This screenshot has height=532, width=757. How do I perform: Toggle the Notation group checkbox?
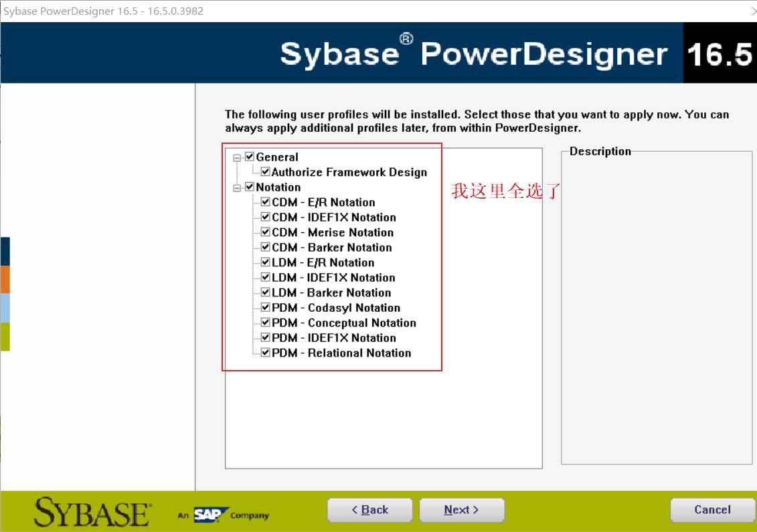pyautogui.click(x=250, y=186)
